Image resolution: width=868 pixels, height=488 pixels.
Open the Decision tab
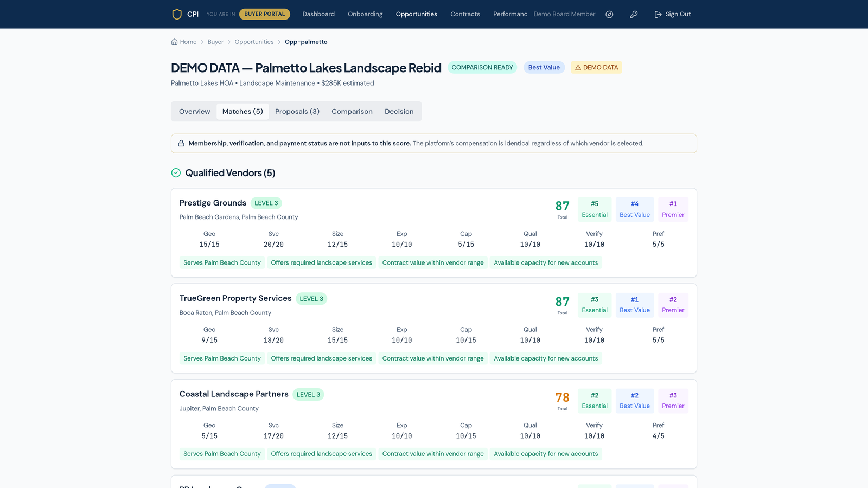399,112
